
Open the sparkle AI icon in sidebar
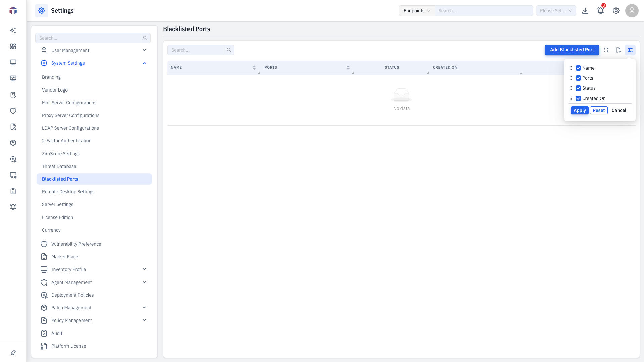(x=13, y=30)
